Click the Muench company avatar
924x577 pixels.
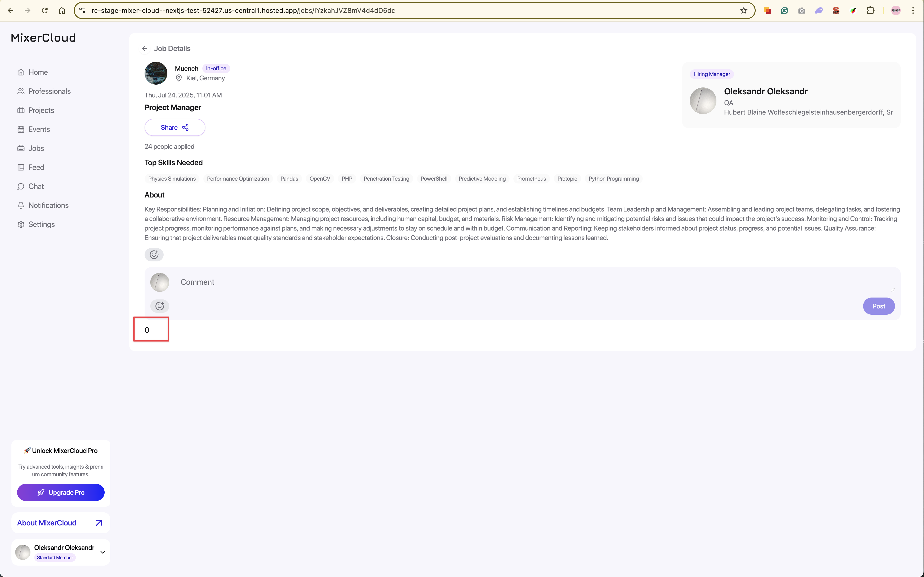156,73
